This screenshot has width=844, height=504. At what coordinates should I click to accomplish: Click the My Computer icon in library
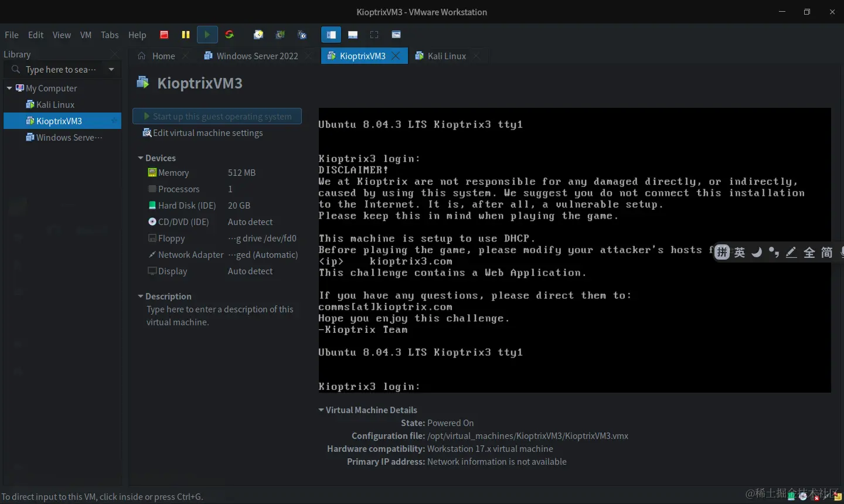pyautogui.click(x=20, y=88)
